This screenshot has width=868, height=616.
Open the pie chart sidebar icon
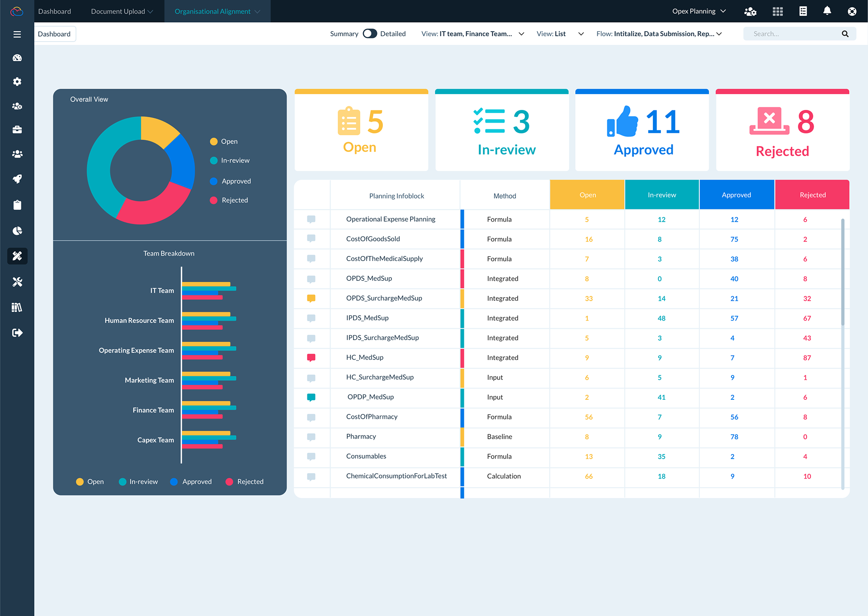point(17,231)
